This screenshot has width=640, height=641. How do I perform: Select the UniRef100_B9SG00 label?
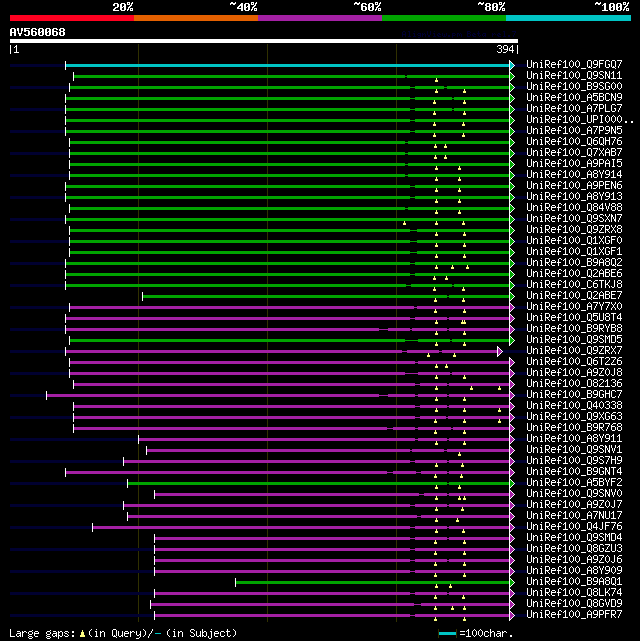tap(574, 86)
